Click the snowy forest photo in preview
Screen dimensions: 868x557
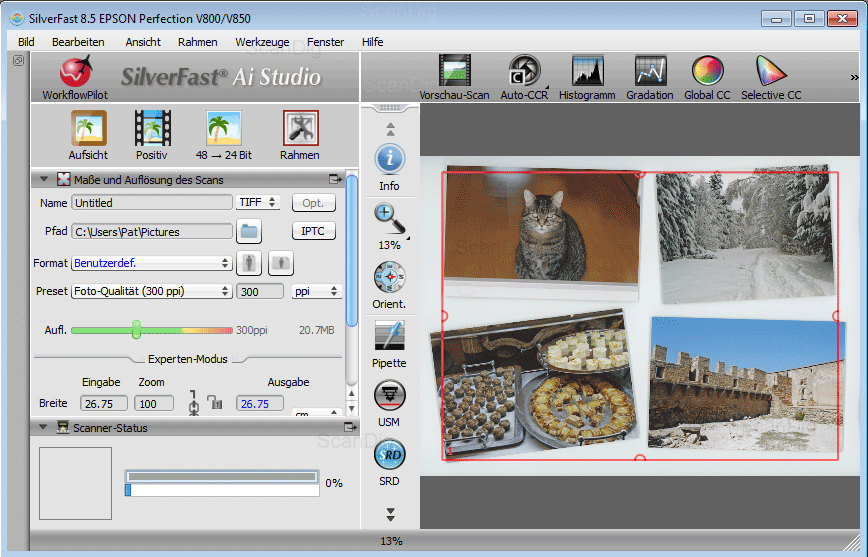(x=745, y=234)
